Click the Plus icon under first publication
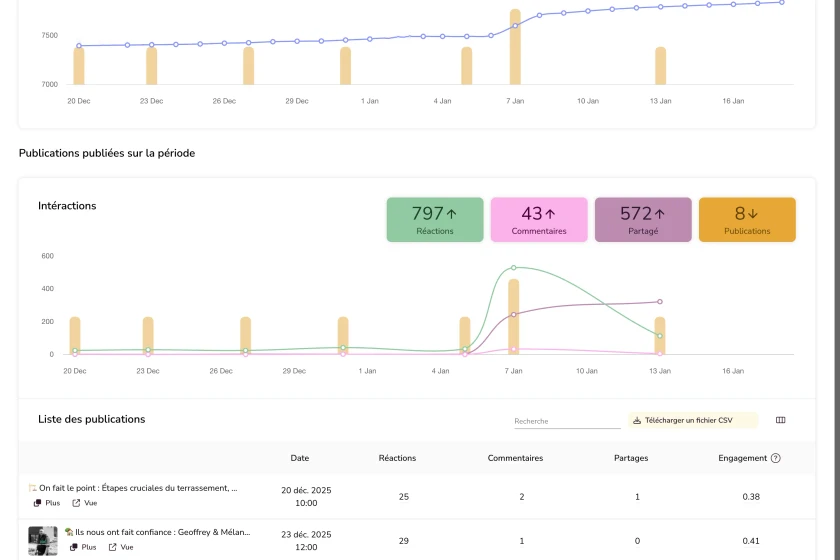The width and height of the screenshot is (840, 560). (38, 503)
